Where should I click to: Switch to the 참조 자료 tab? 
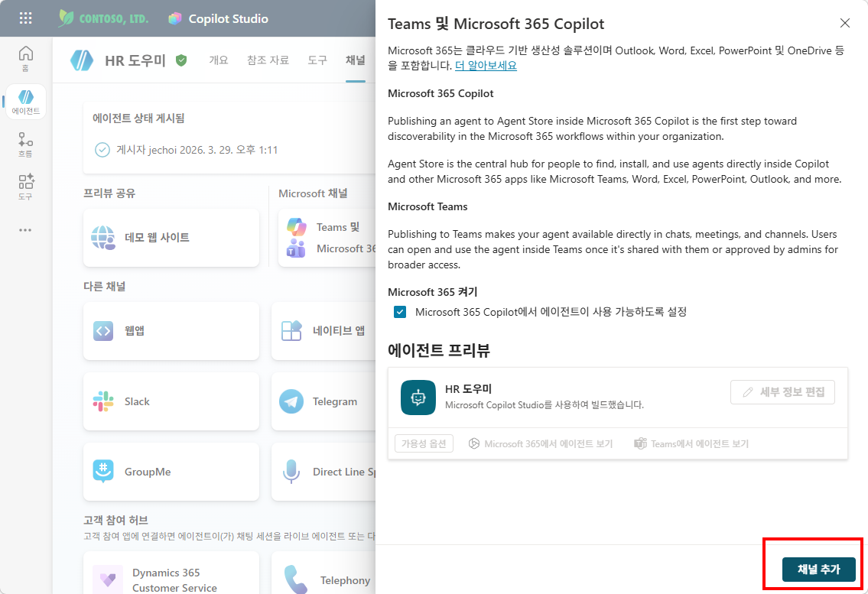(268, 60)
